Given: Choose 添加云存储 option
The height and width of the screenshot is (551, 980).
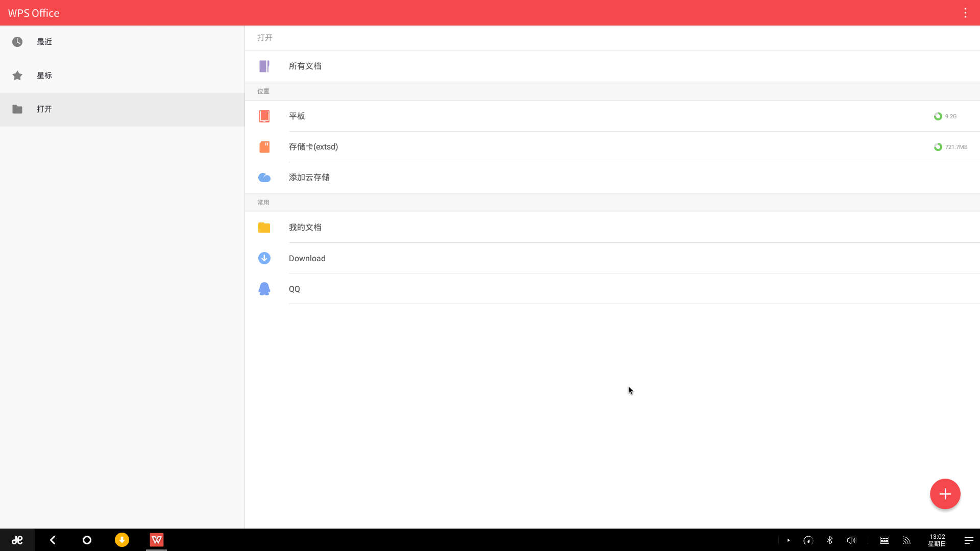Looking at the screenshot, I should click(612, 178).
